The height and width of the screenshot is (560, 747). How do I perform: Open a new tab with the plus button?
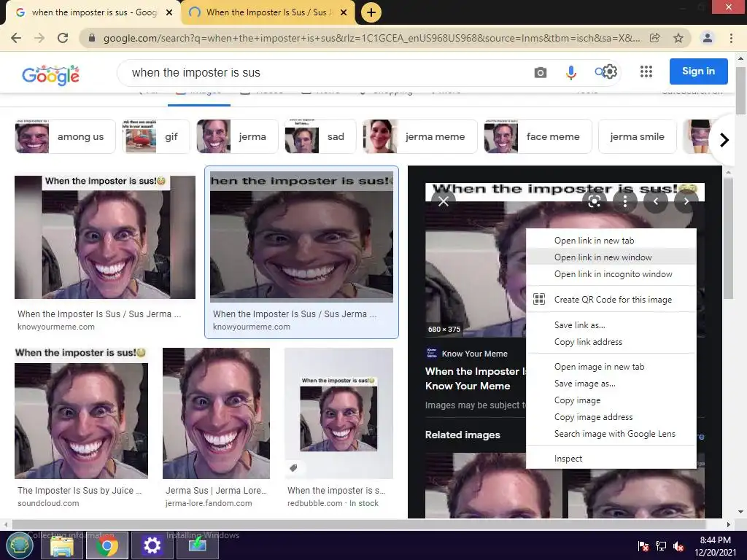pyautogui.click(x=371, y=12)
